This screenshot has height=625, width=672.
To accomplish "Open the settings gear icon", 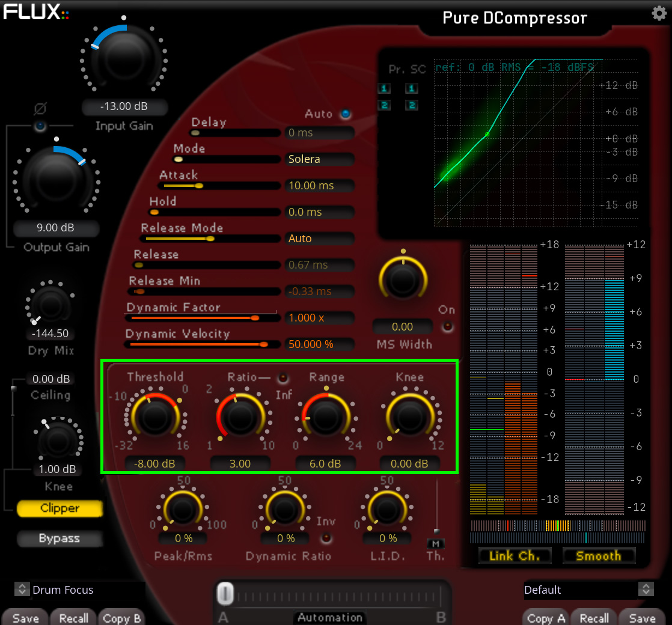I will (x=659, y=13).
